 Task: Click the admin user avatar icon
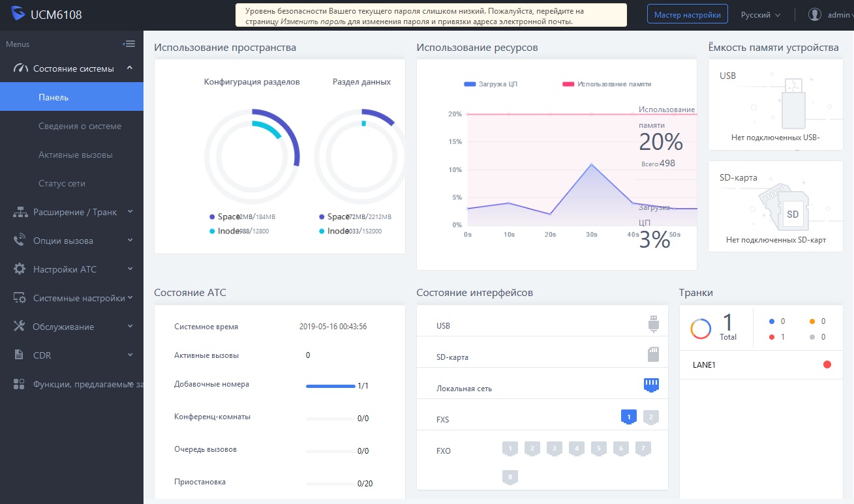point(815,14)
